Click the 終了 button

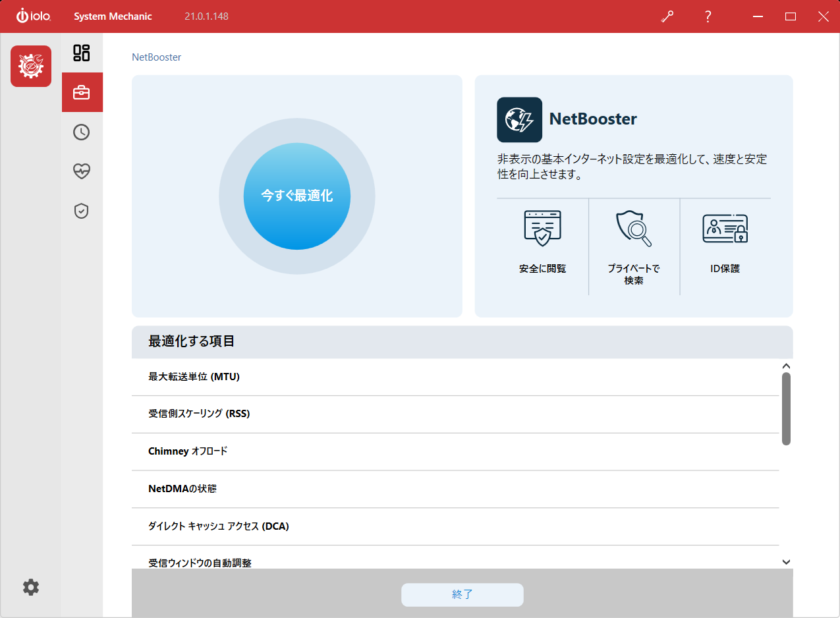click(462, 594)
